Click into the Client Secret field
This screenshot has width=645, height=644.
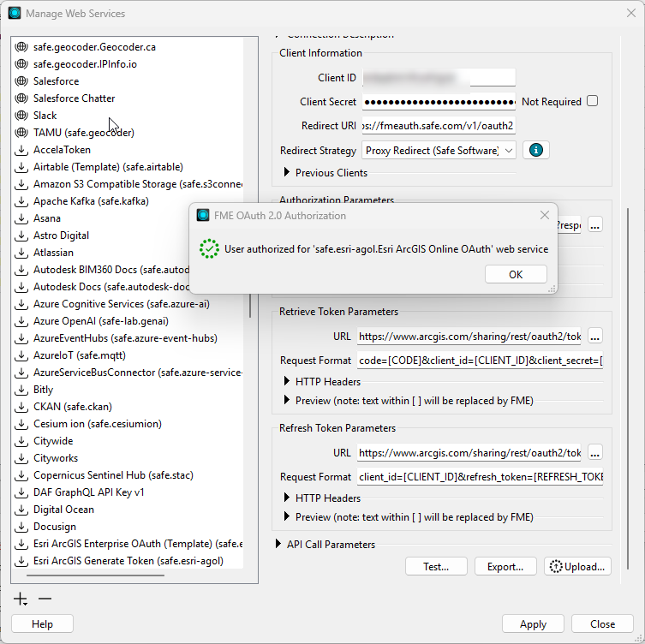point(439,102)
